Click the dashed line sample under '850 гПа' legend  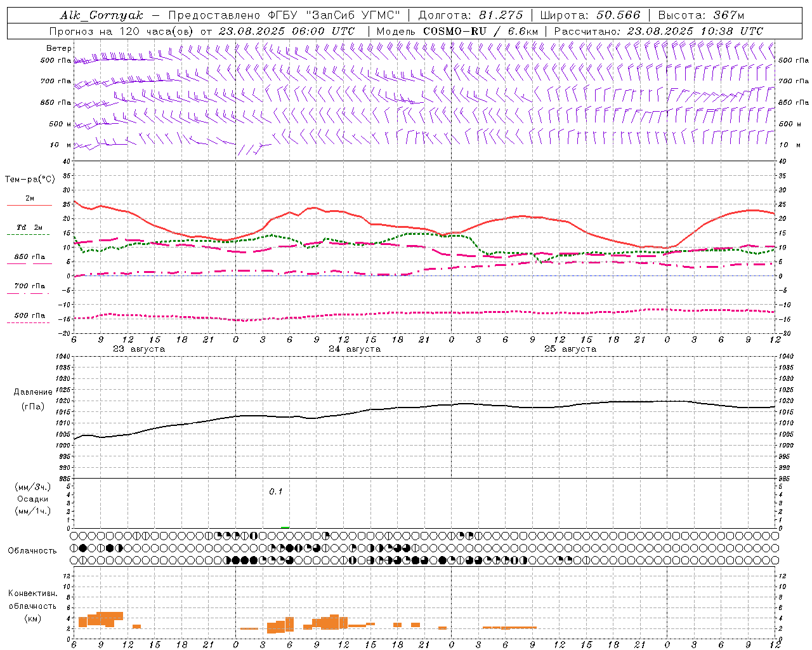coord(29,264)
